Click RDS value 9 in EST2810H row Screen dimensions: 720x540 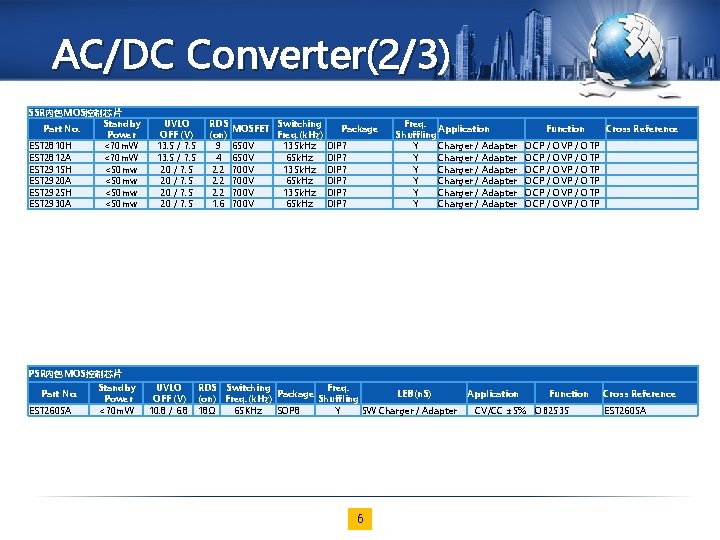pos(218,146)
